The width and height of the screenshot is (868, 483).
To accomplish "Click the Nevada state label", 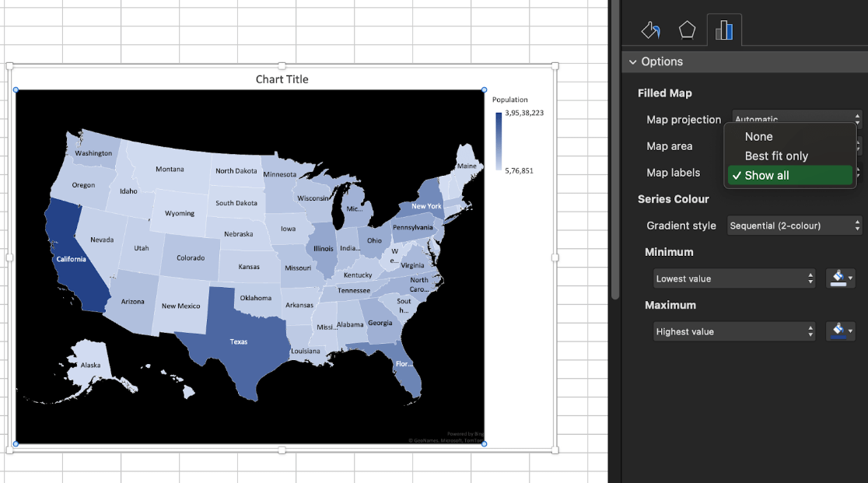I will click(102, 240).
